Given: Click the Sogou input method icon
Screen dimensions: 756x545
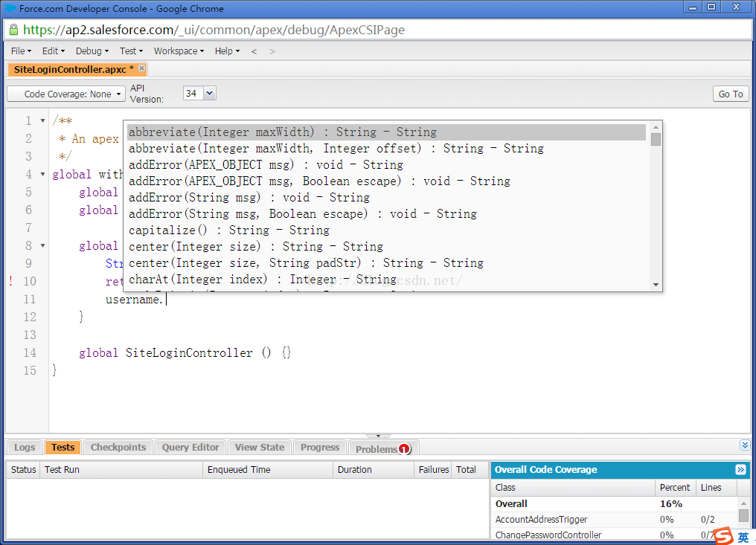Looking at the screenshot, I should [x=723, y=536].
